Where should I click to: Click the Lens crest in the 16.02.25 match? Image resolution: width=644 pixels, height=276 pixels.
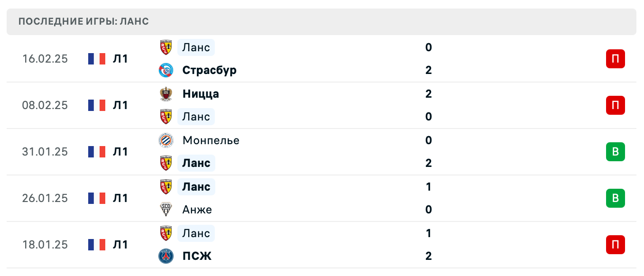click(x=166, y=47)
